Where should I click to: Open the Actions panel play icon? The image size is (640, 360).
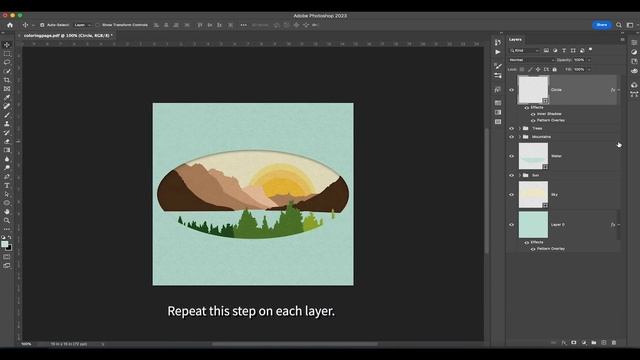(x=498, y=52)
